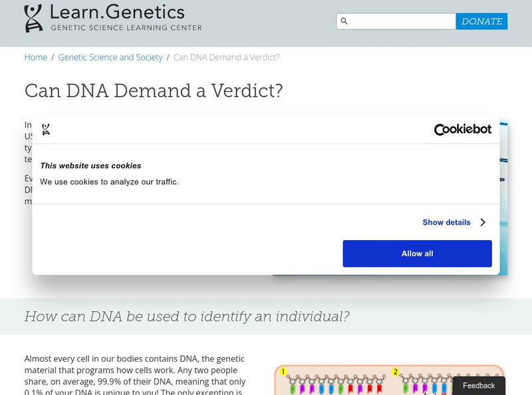This screenshot has width=532, height=395.
Task: Expand cookie details with the chevron arrow
Action: [483, 223]
